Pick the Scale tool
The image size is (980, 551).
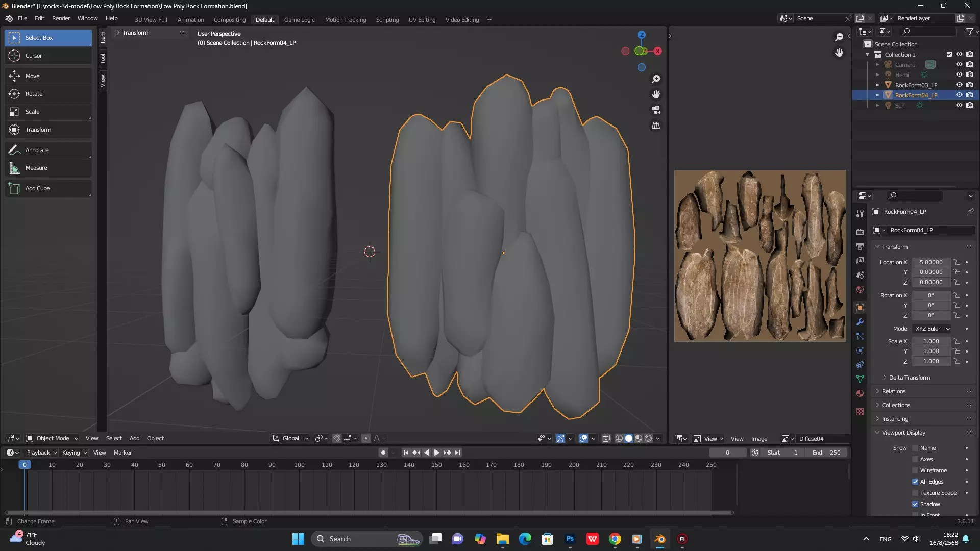tap(48, 112)
